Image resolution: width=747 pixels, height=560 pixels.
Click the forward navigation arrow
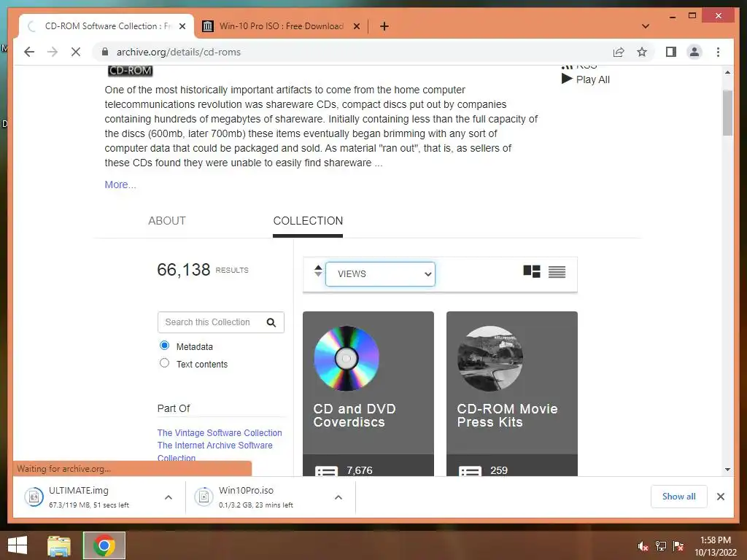click(53, 52)
